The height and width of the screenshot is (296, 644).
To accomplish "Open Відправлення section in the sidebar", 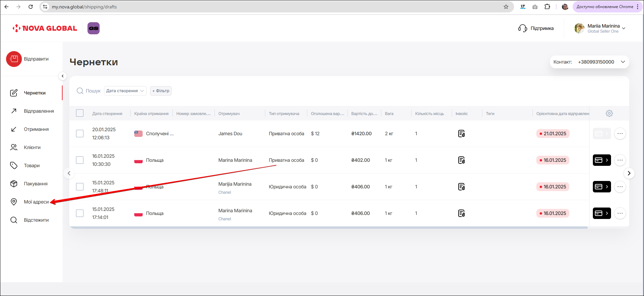I will coord(39,111).
